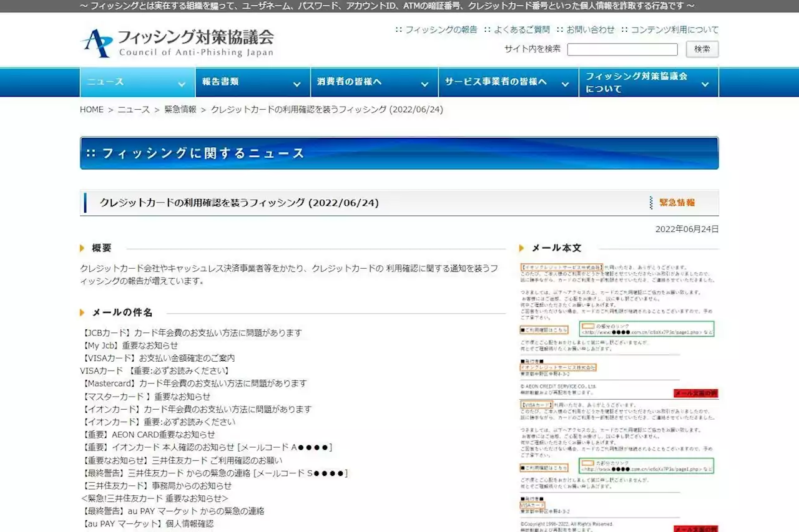Click subject line 【マスターカード 】重要なお知らせ
This screenshot has height=532, width=799.
[145, 396]
